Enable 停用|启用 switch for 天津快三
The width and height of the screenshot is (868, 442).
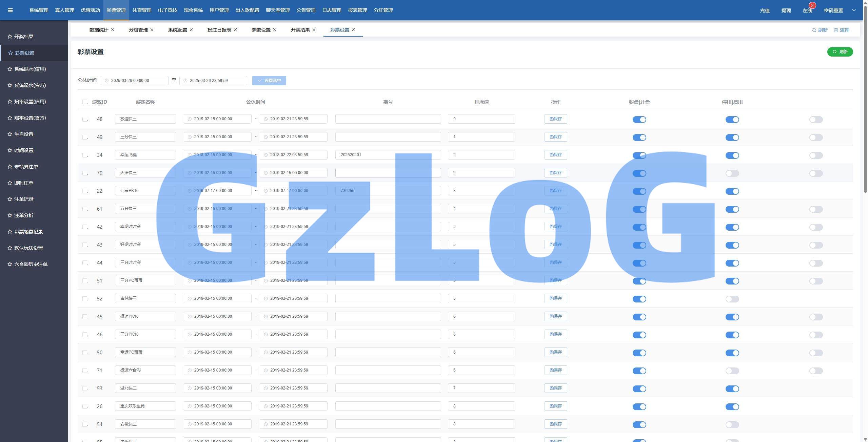732,173
